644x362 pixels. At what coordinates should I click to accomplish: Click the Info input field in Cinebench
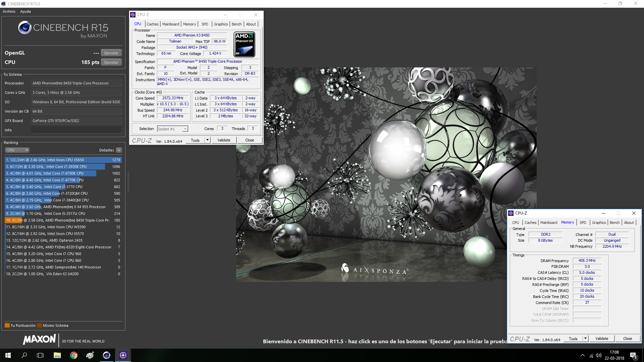point(76,130)
